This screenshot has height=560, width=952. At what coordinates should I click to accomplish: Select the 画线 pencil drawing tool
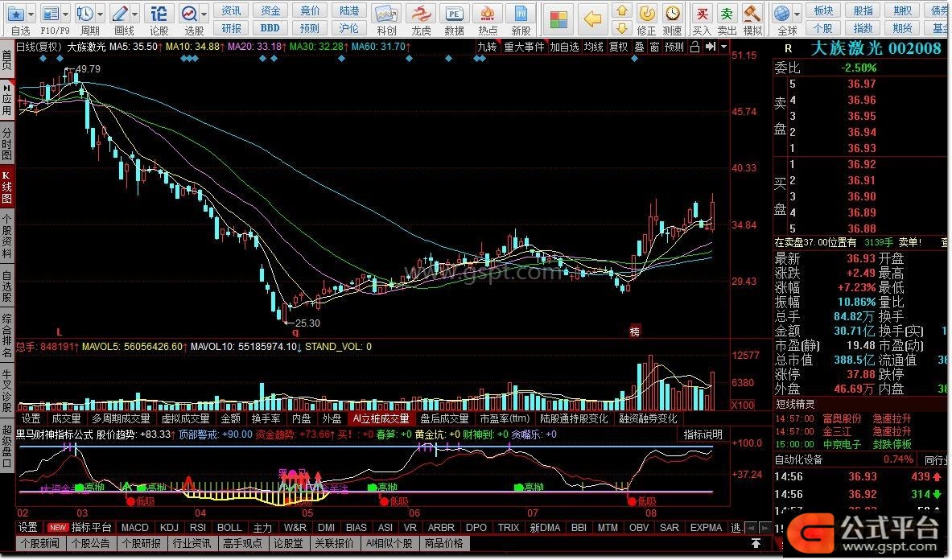120,14
